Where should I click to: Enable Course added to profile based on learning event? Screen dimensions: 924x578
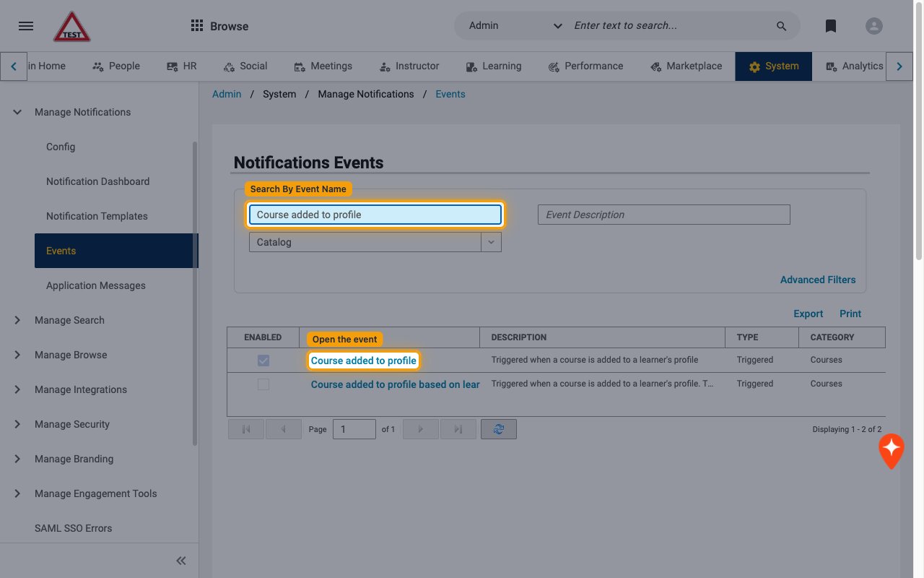pos(263,384)
